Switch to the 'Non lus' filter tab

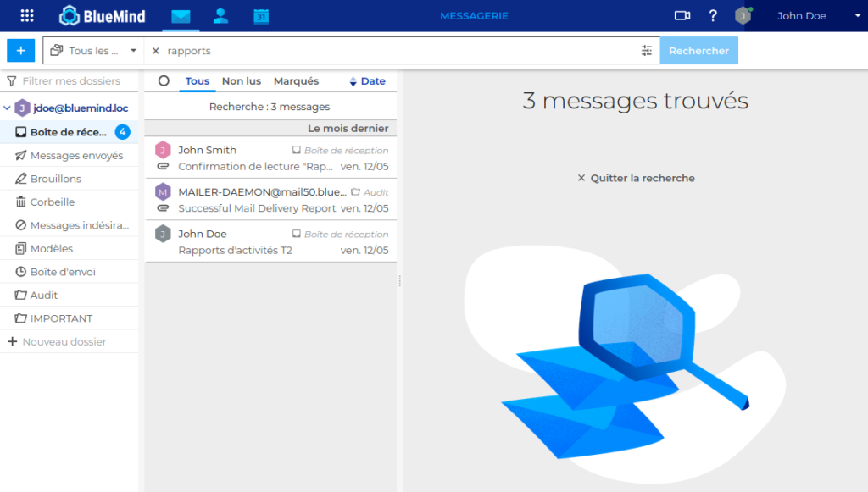242,81
